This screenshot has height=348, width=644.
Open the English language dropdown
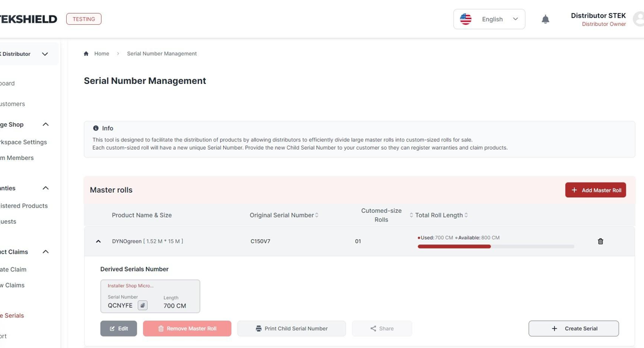tap(489, 19)
